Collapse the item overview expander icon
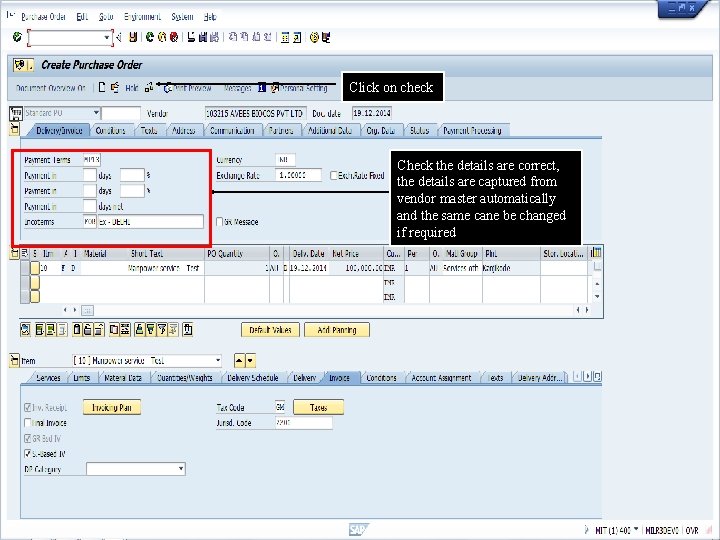This screenshot has height=540, width=720. pyautogui.click(x=14, y=253)
